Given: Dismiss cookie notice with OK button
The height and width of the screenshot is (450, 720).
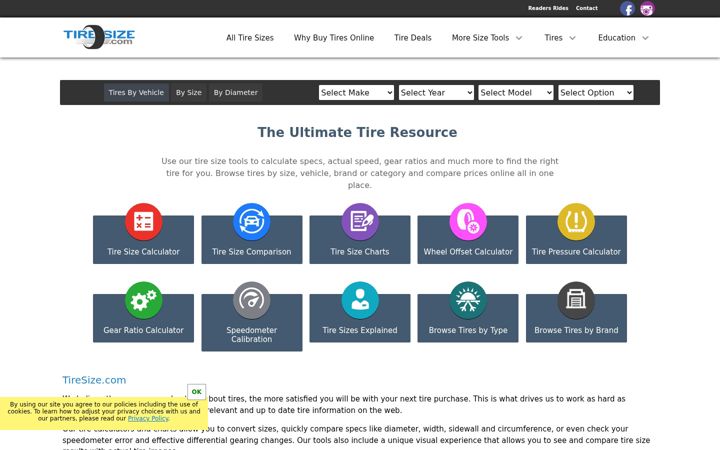Looking at the screenshot, I should pos(197,392).
